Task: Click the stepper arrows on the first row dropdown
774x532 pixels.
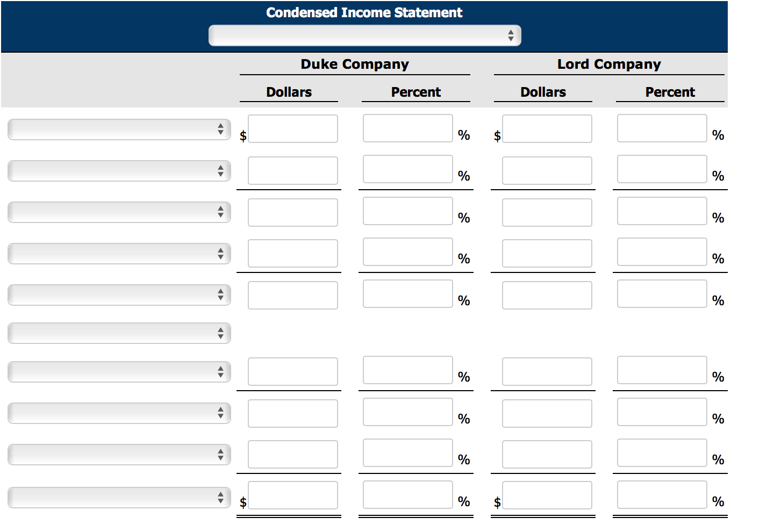Action: [x=221, y=129]
